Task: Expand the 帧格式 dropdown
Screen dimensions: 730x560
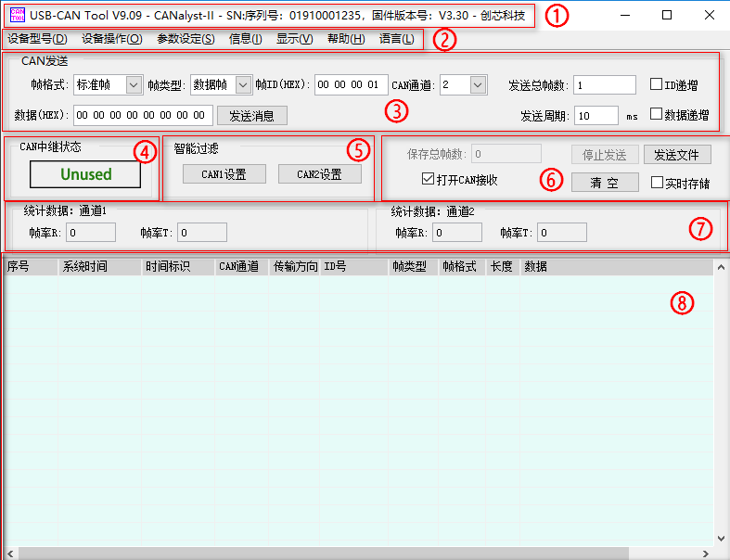Action: [x=134, y=85]
